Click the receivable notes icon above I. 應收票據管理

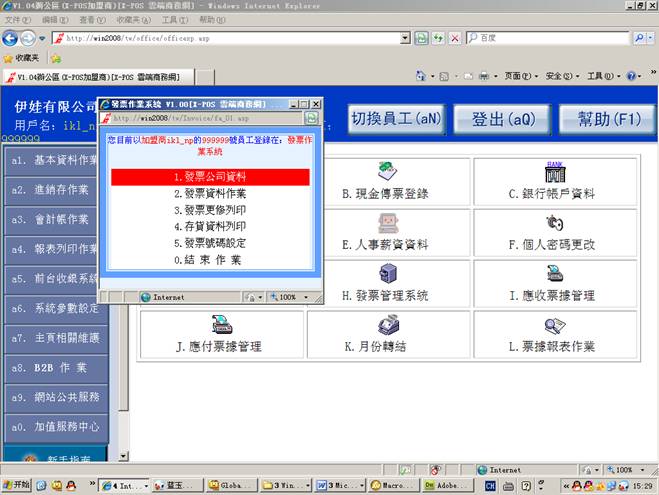(x=554, y=273)
